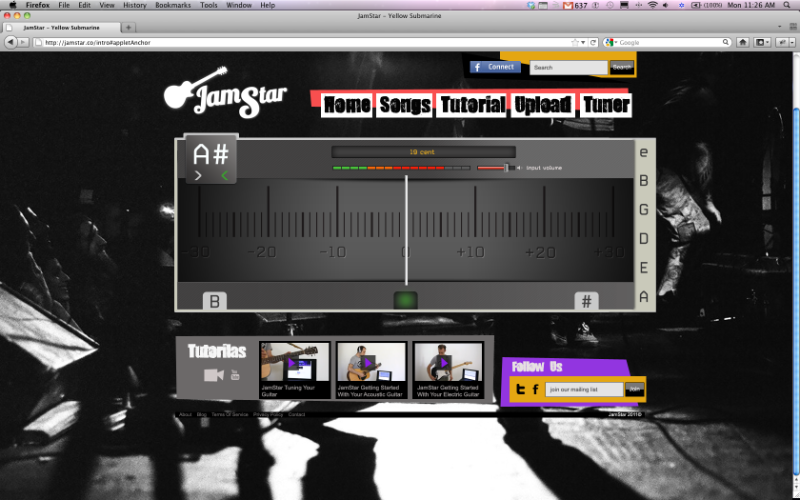Open the Blog footer link
This screenshot has height=500, width=800.
pos(202,414)
